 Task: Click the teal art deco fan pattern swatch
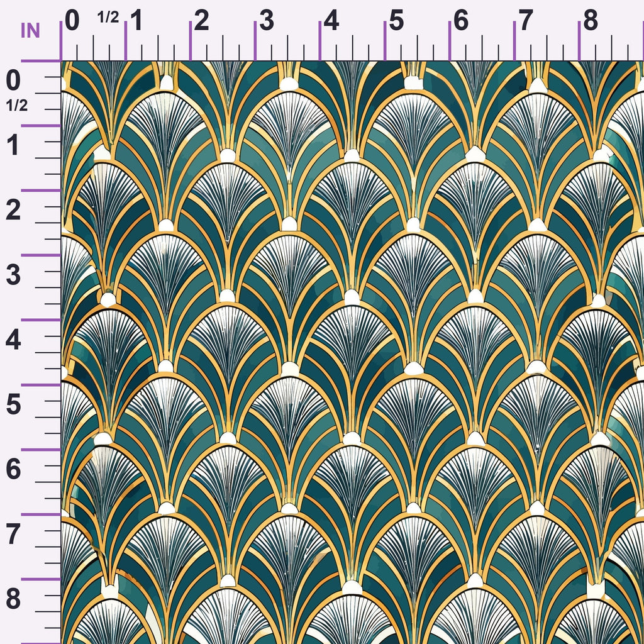click(353, 353)
